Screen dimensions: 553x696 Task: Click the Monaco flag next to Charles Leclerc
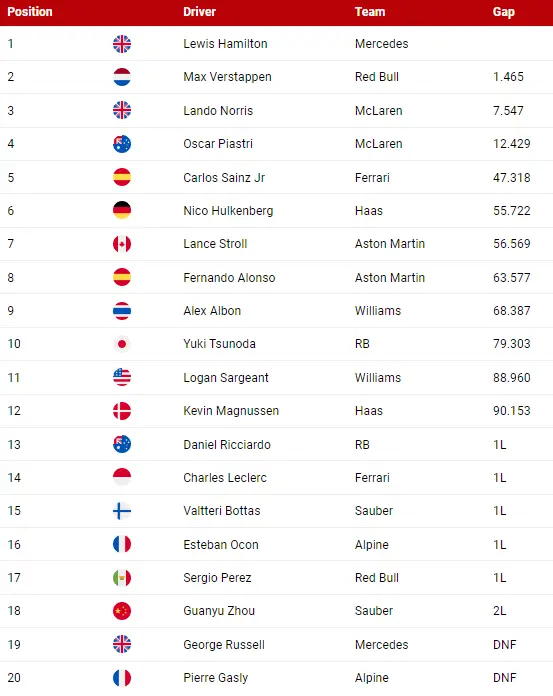pos(122,477)
